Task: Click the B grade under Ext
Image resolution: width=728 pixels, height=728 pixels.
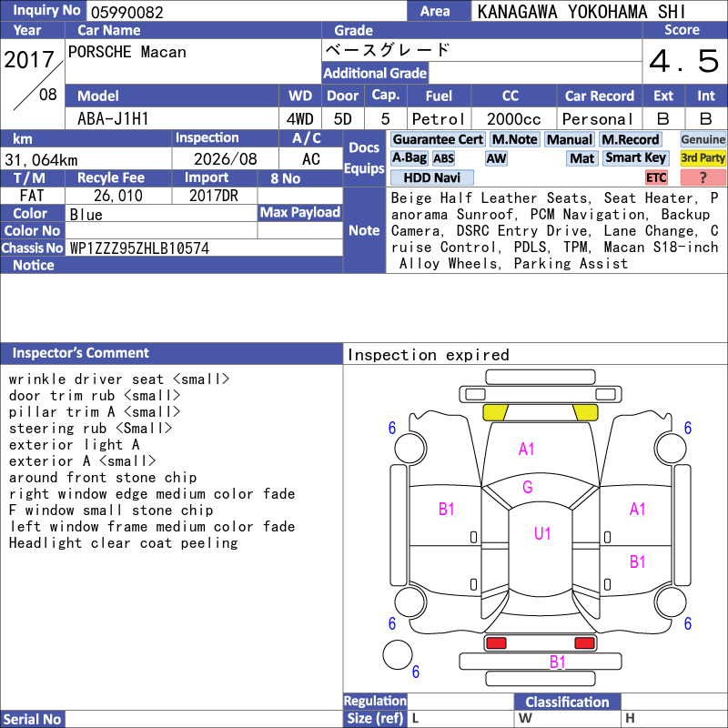Action: (x=663, y=119)
